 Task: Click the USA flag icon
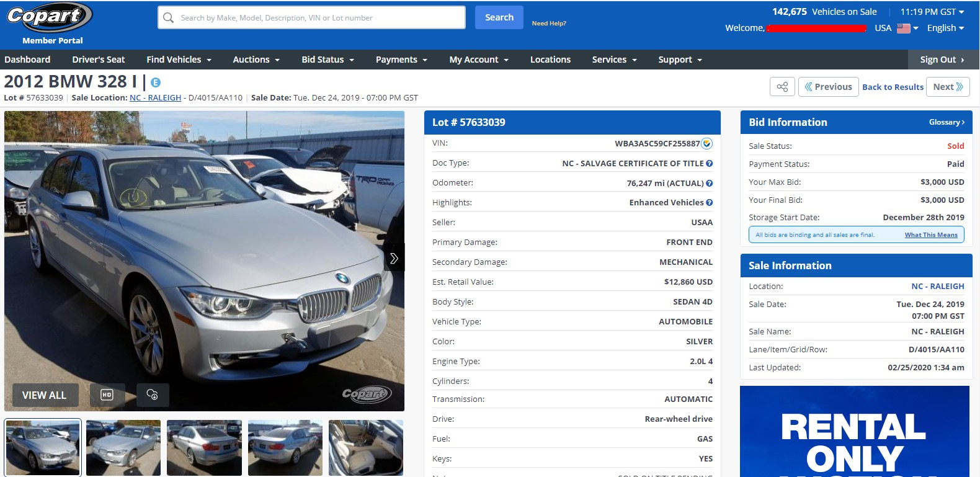click(x=904, y=29)
